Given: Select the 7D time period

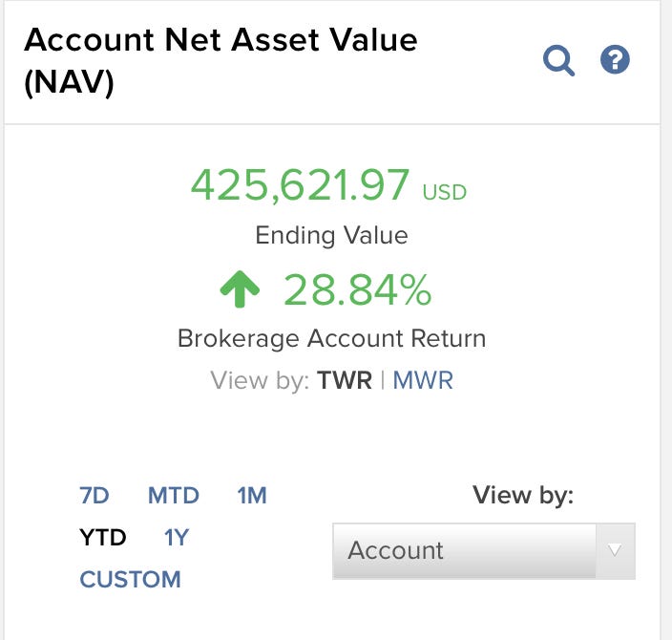Looking at the screenshot, I should pos(94,496).
